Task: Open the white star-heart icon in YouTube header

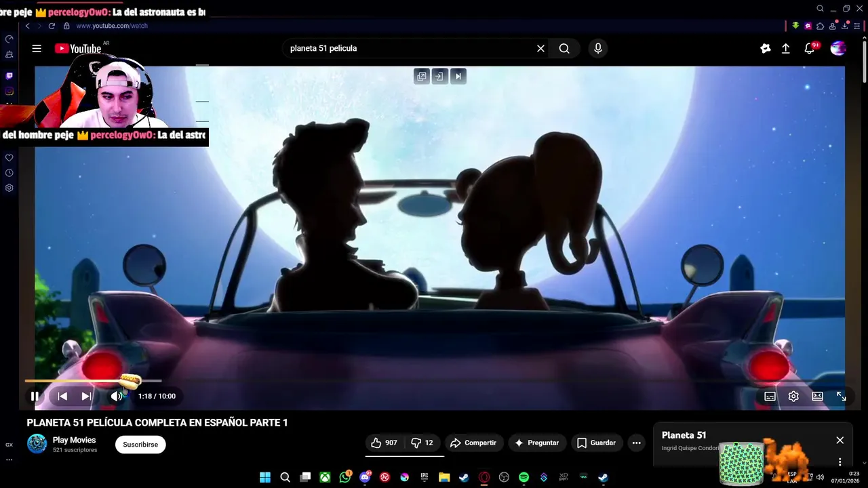Action: 765,48
